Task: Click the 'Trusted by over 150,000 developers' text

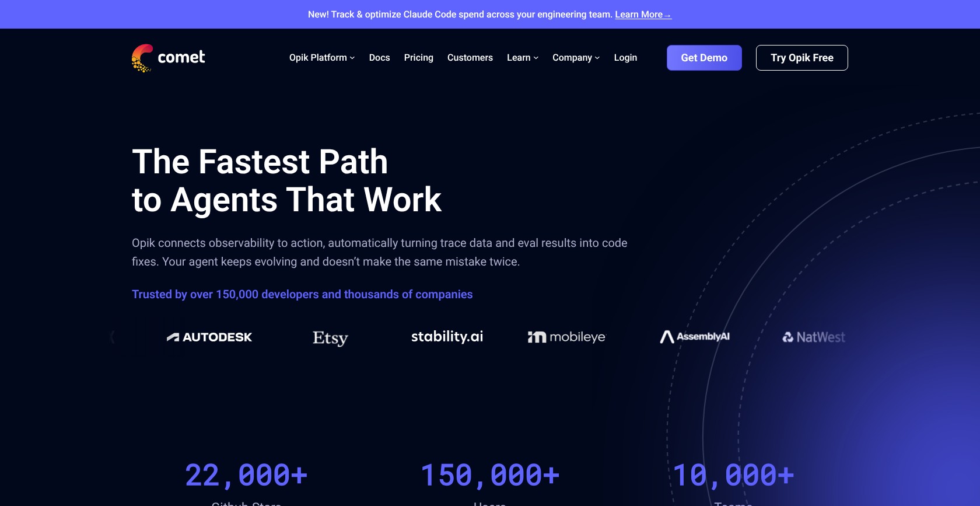Action: (302, 294)
